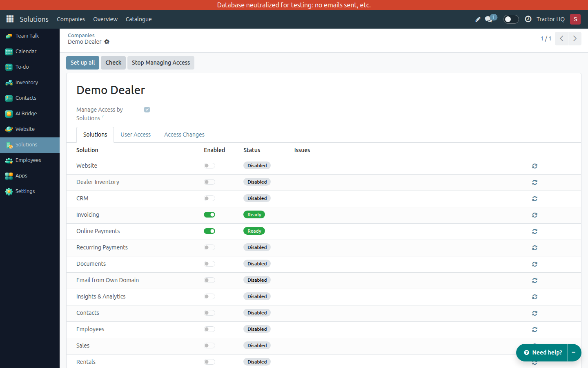Click Stop Managing Access button
The image size is (588, 368).
[161, 63]
